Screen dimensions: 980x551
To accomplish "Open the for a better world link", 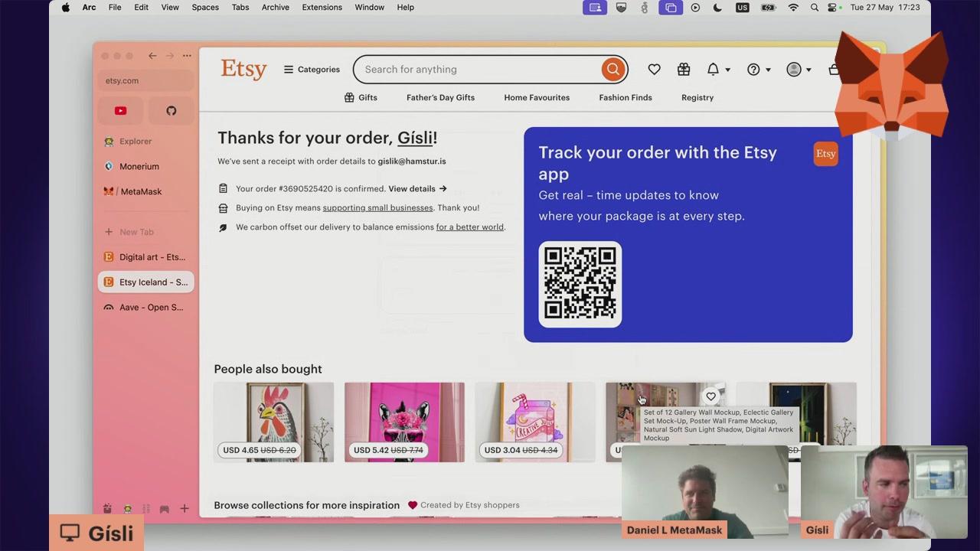I will coord(469,227).
